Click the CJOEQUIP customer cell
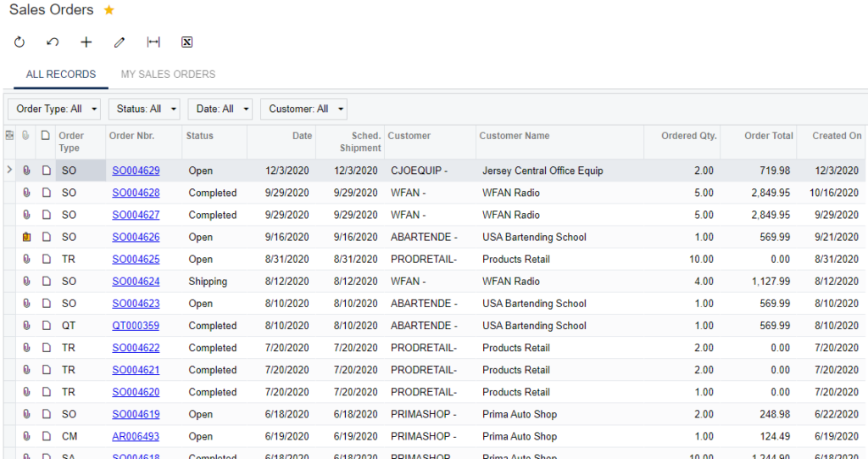 pyautogui.click(x=430, y=171)
